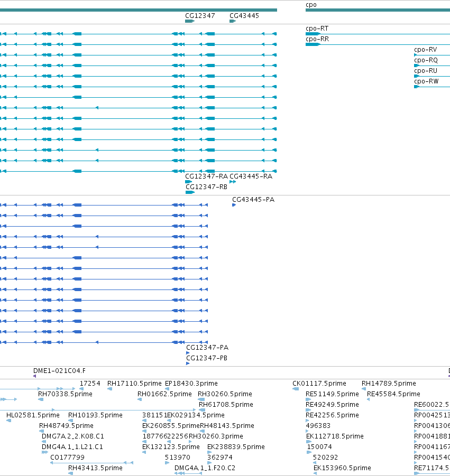Select the CG43445-PA protein feature
This screenshot has width=450, height=476.
(x=253, y=200)
